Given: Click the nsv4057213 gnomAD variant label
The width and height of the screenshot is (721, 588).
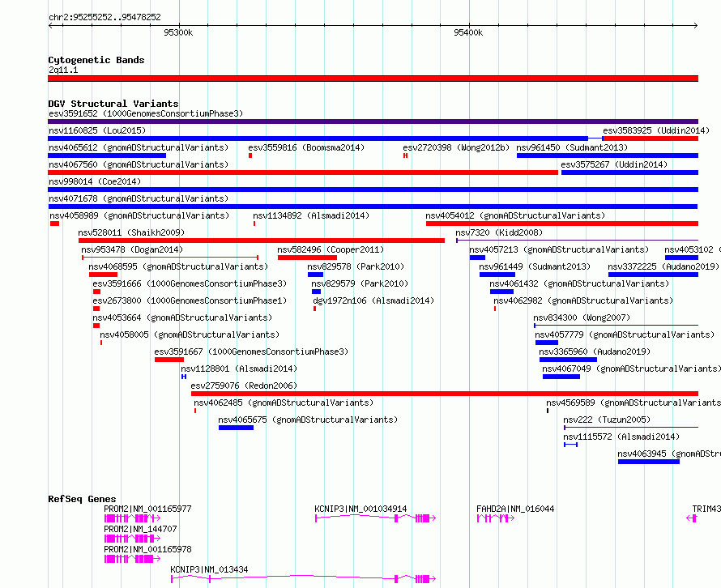Looking at the screenshot, I should (x=559, y=249).
